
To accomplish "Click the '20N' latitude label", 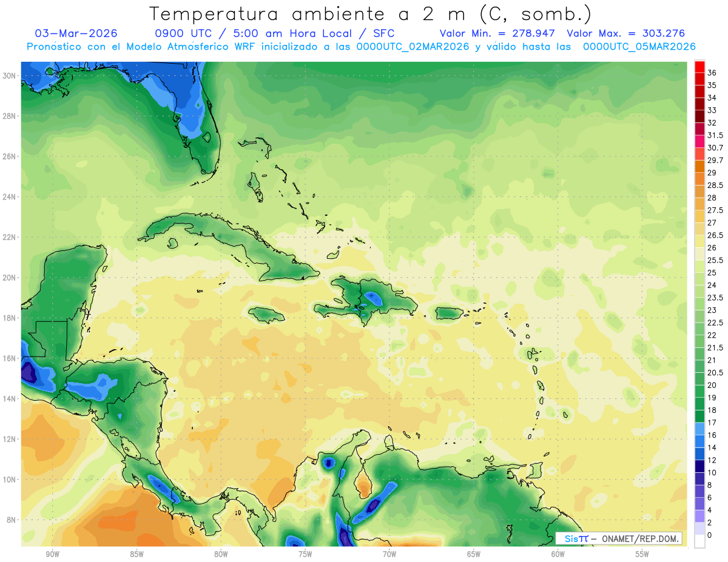I will [x=10, y=278].
